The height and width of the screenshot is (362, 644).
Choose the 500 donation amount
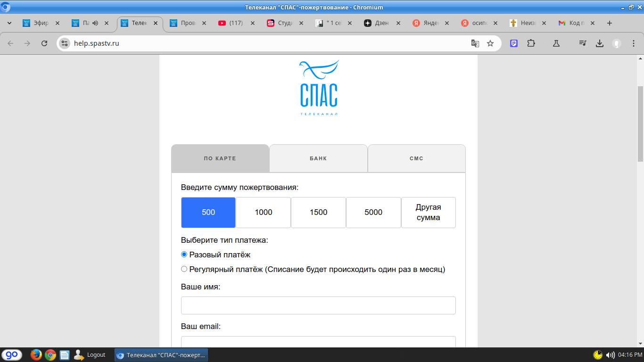point(208,213)
